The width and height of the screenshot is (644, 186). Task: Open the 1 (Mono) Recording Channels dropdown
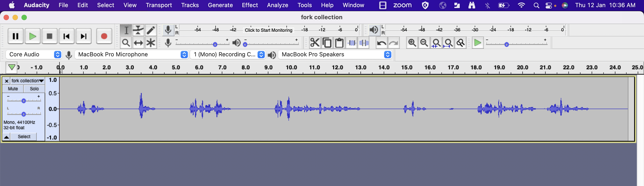228,55
